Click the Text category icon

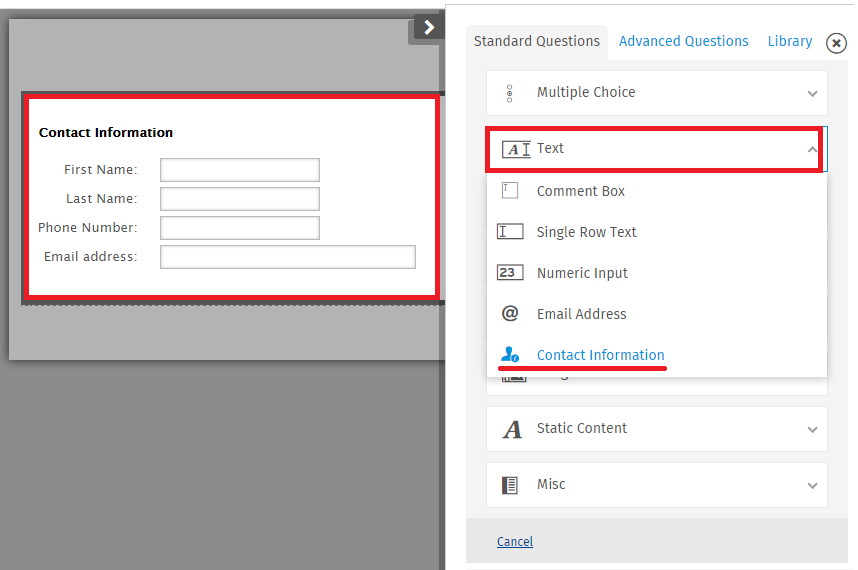coord(516,149)
